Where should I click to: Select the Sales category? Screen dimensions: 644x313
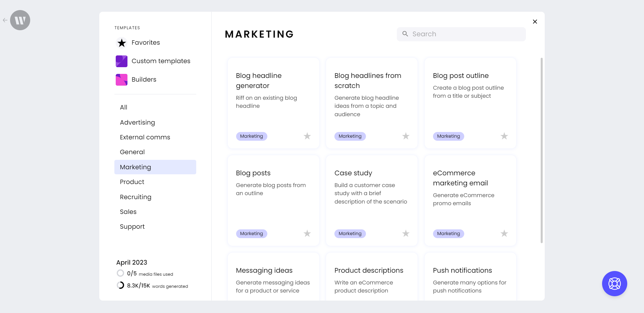[155, 212]
